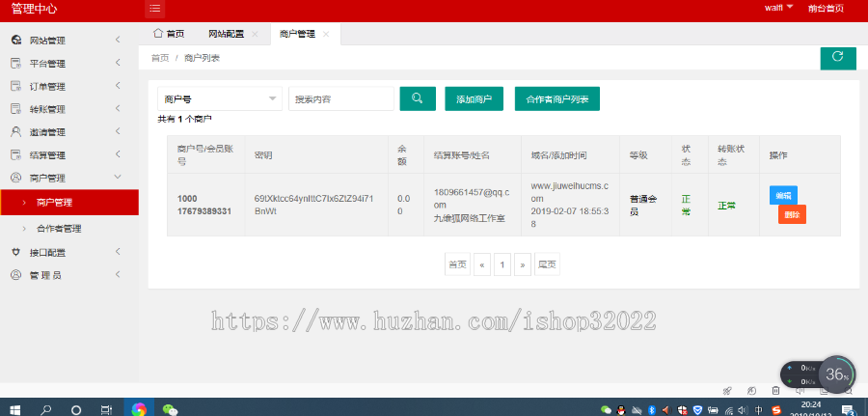
Task: Click the blue 编辑 button for merchant 1000
Action: [783, 195]
